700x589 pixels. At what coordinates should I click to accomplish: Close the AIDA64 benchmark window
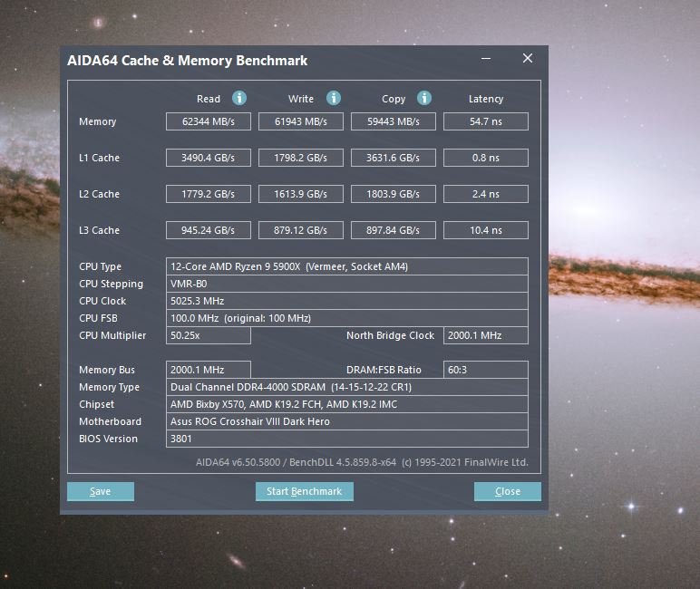point(527,59)
